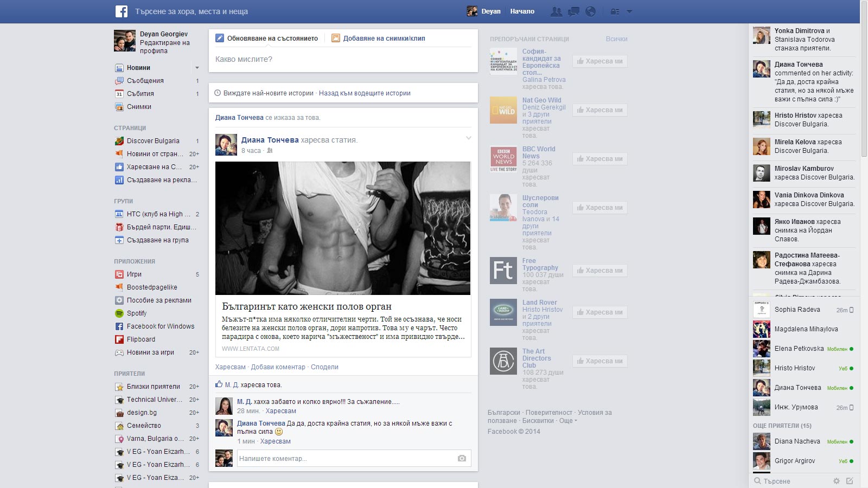Like the Nat Geo Wild suggested page

coord(599,110)
